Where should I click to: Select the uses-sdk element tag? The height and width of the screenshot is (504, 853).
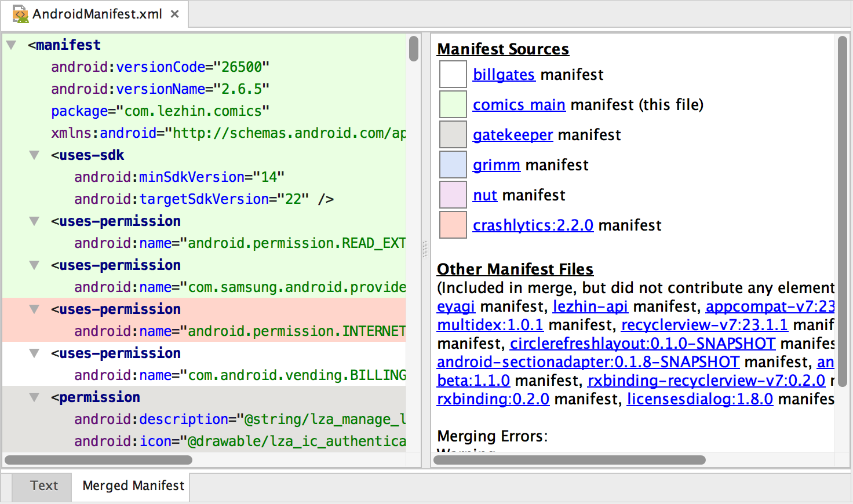point(88,155)
